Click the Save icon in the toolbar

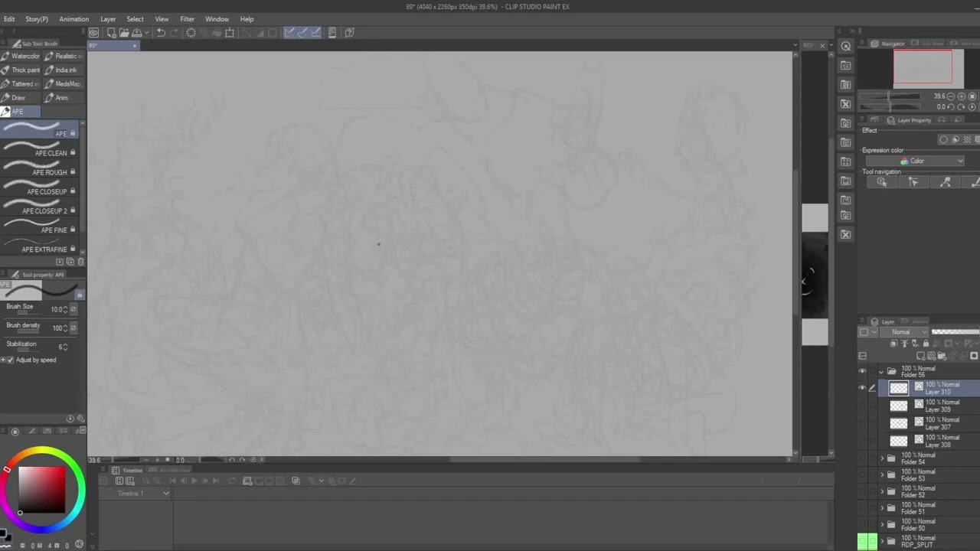click(x=136, y=32)
